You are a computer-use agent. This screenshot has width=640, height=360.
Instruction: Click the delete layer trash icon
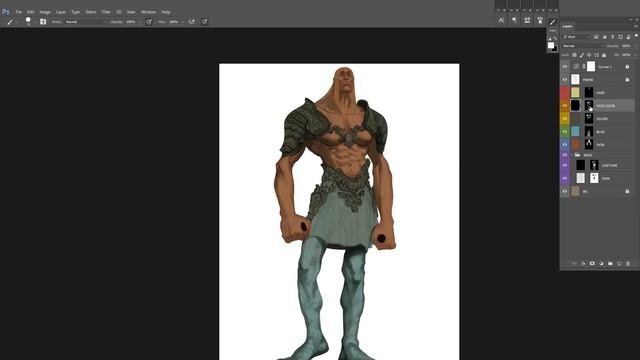coord(628,264)
